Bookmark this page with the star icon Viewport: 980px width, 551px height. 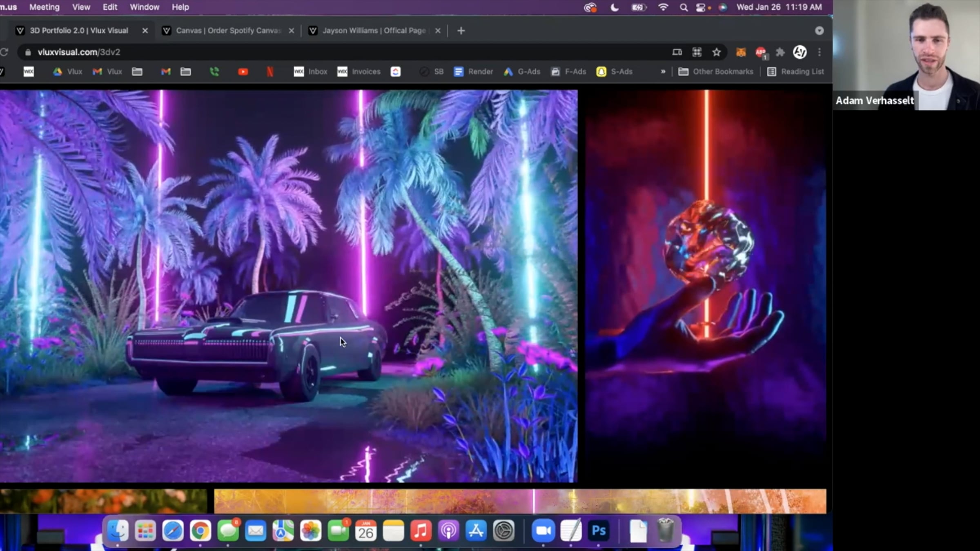[716, 52]
